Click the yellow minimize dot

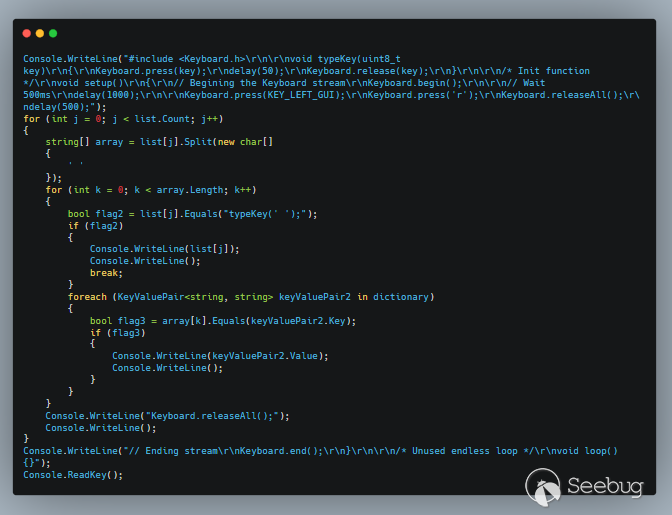tap(40, 33)
